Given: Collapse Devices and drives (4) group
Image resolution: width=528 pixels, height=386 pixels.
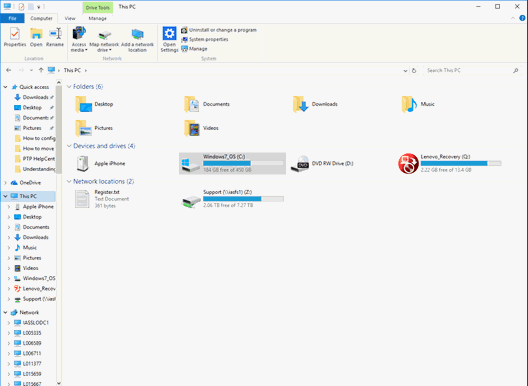Looking at the screenshot, I should (x=69, y=146).
